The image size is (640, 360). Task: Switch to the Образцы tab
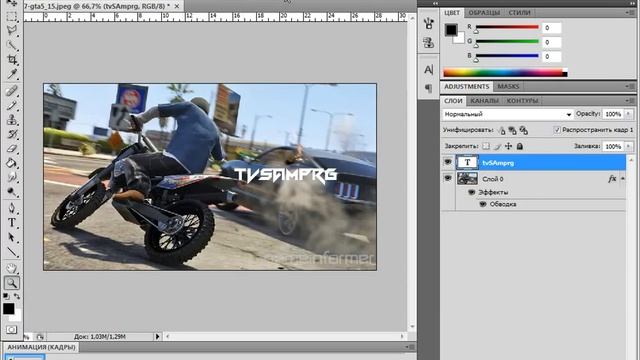click(484, 13)
